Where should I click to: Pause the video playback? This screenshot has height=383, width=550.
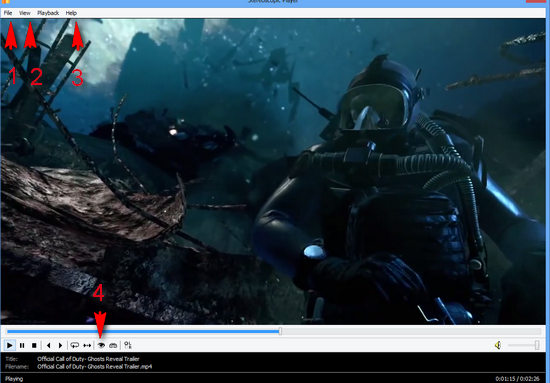tap(22, 345)
